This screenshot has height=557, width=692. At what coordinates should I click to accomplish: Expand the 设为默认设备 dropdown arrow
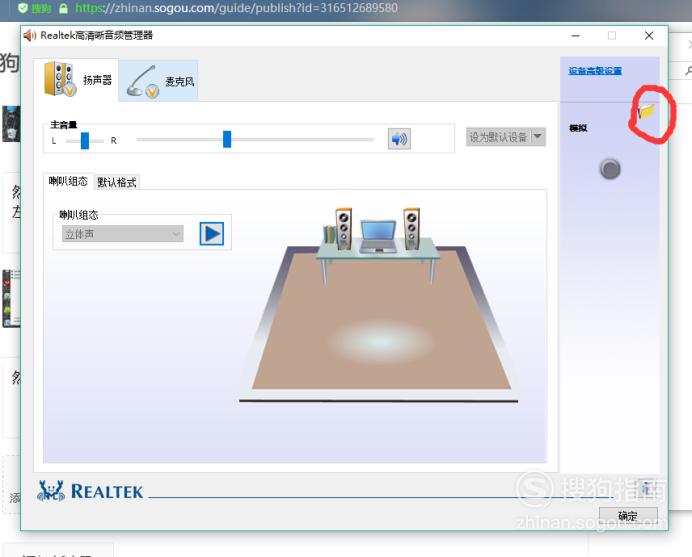click(x=538, y=137)
